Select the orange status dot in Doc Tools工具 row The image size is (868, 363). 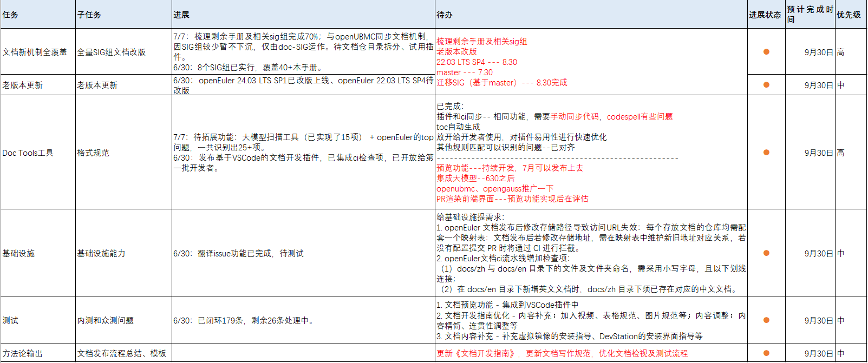pyautogui.click(x=766, y=153)
